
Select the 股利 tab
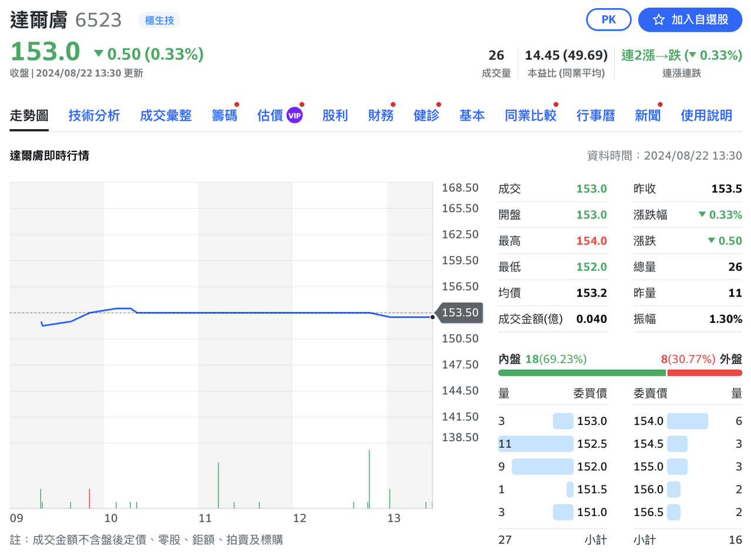coord(335,116)
